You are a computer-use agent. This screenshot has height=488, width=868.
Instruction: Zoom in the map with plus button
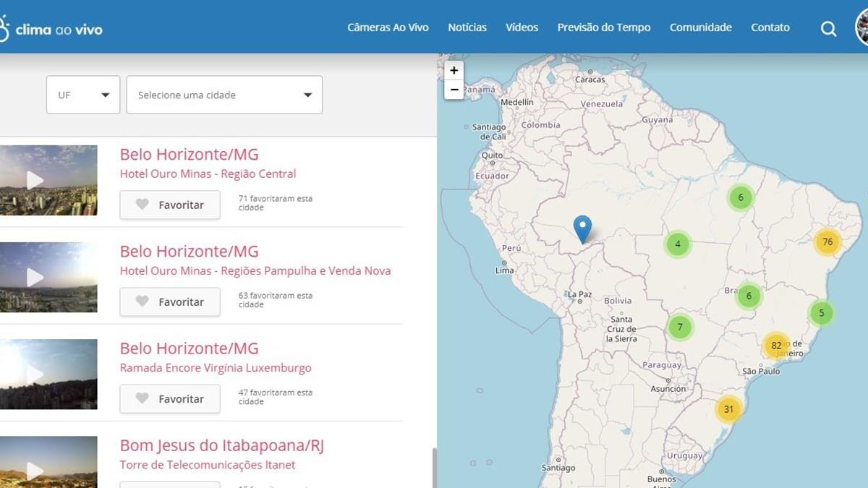[454, 70]
